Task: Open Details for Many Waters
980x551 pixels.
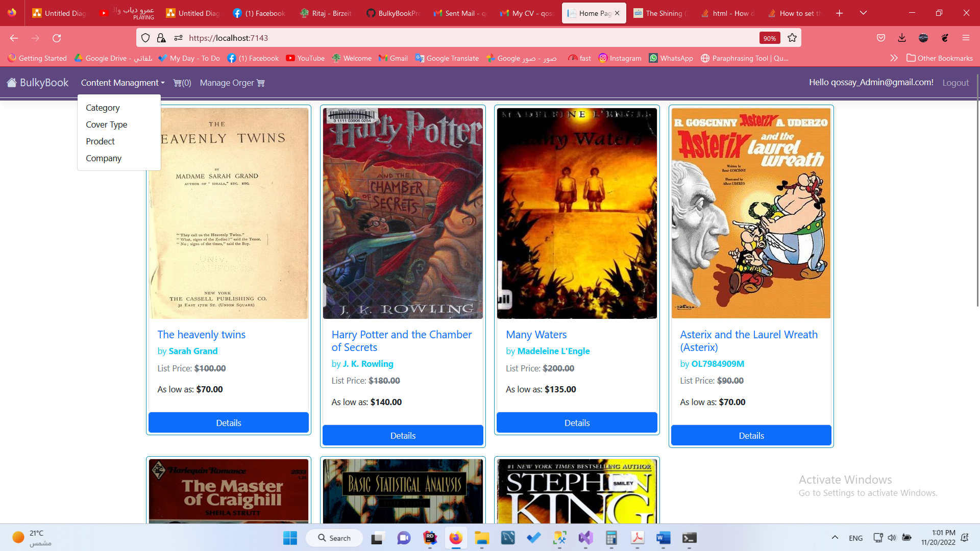Action: tap(577, 422)
